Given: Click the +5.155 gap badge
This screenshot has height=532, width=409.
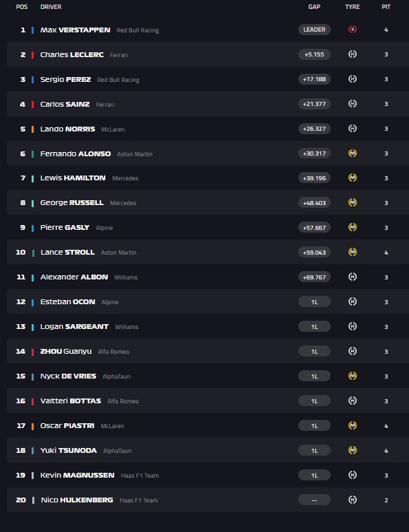Looking at the screenshot, I should [x=314, y=54].
